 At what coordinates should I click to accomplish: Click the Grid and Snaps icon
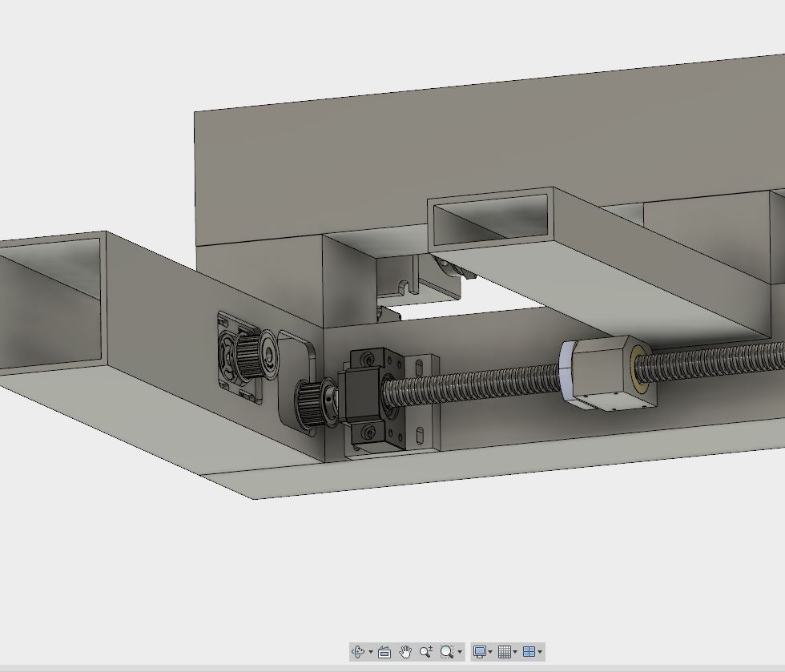(504, 652)
